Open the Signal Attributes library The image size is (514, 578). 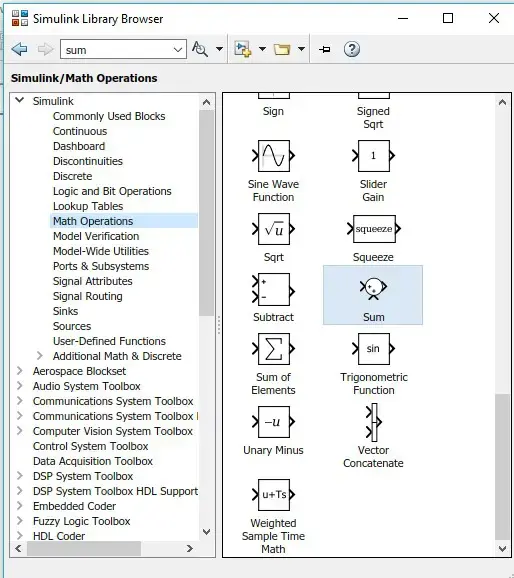pyautogui.click(x=93, y=281)
